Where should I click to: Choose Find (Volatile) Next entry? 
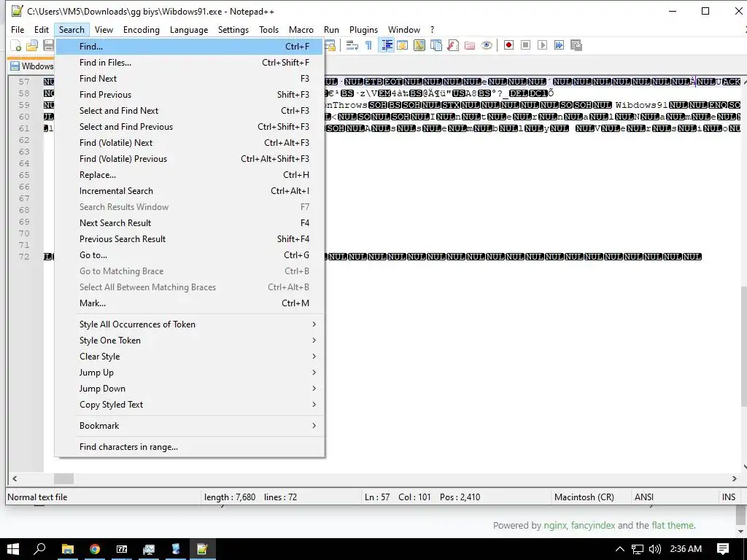190,143
